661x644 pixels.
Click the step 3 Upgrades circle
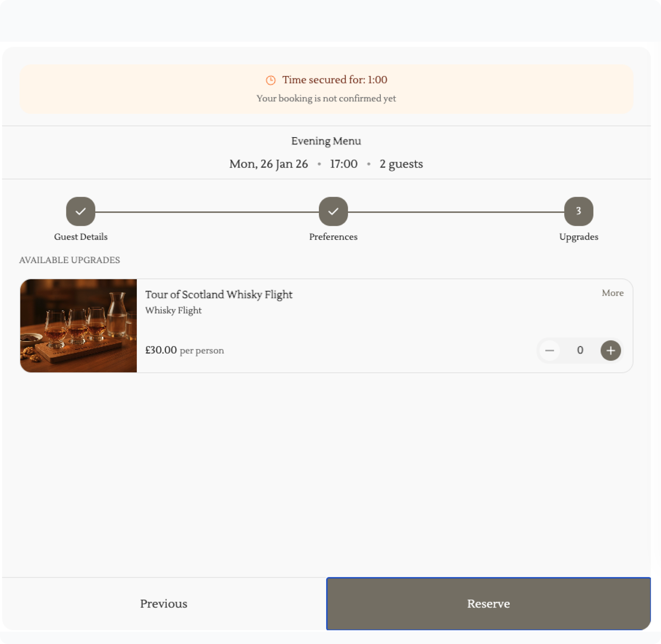578,211
